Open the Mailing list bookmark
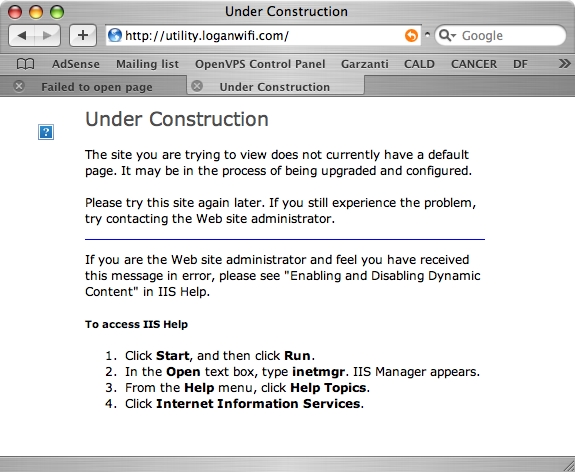Screen dimensions: 575x472 147,64
